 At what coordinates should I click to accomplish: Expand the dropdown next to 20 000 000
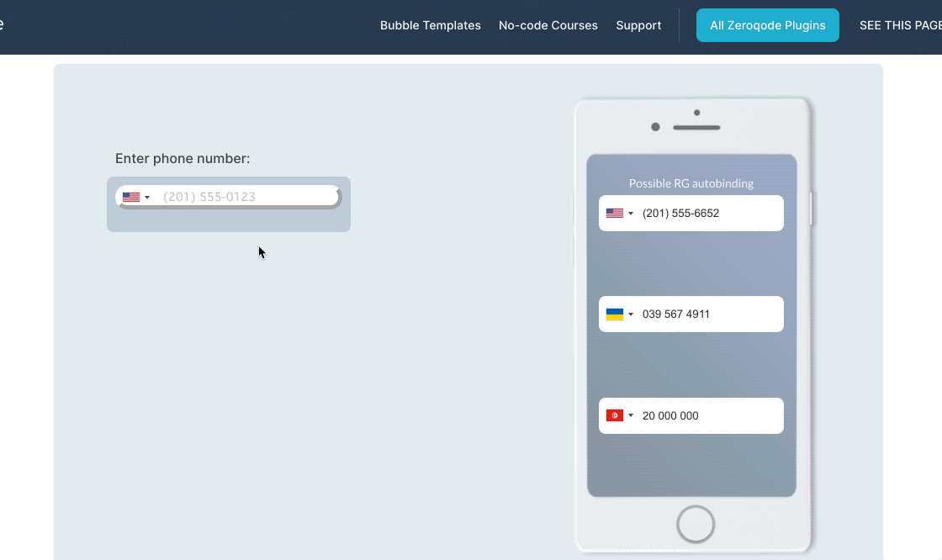[x=632, y=415]
